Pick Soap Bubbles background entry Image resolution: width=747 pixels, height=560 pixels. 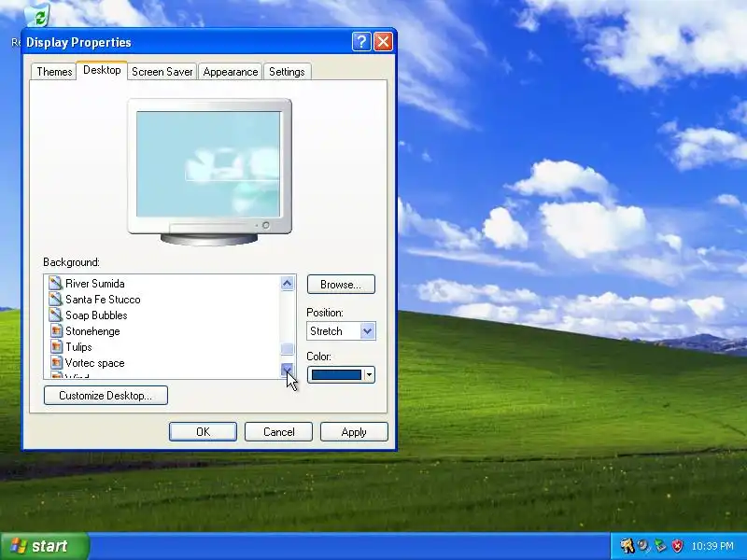point(96,315)
